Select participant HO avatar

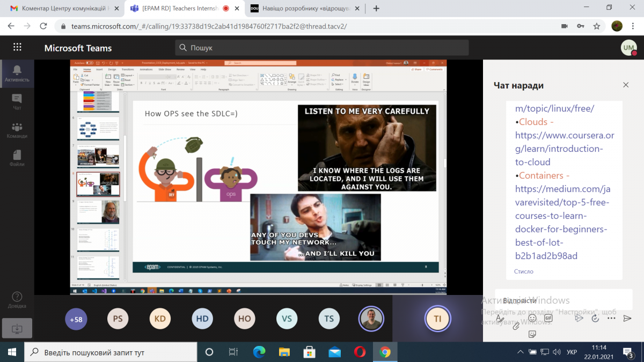pos(245,319)
